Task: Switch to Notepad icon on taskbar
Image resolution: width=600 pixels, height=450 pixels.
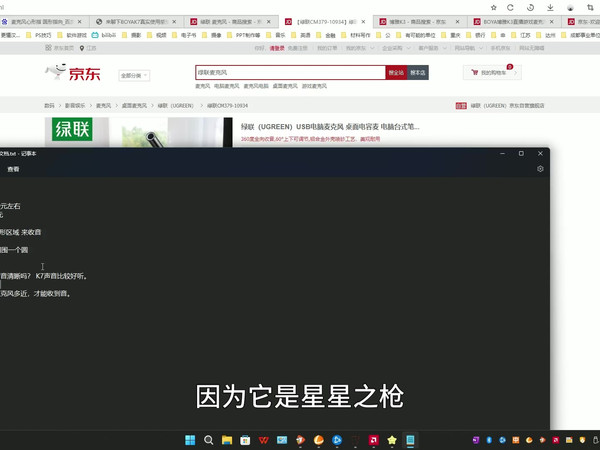Action: pos(410,440)
